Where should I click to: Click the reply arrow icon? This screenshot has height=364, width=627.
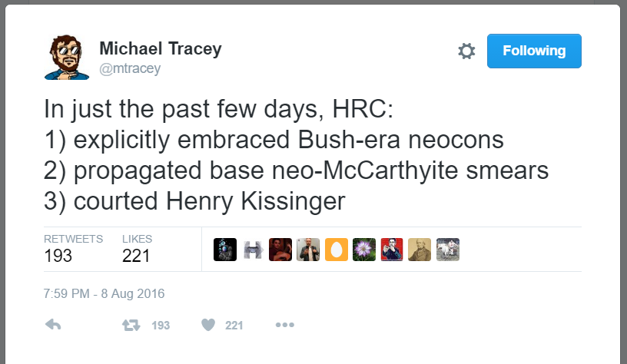(x=53, y=325)
